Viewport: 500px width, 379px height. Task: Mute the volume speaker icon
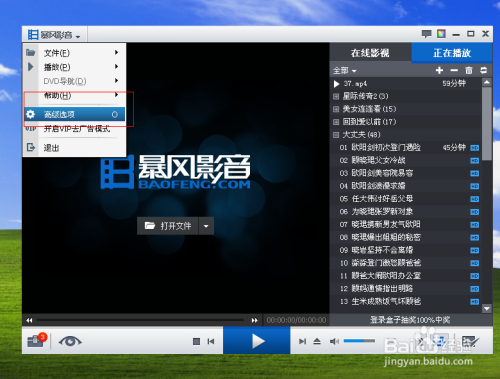tap(334, 341)
